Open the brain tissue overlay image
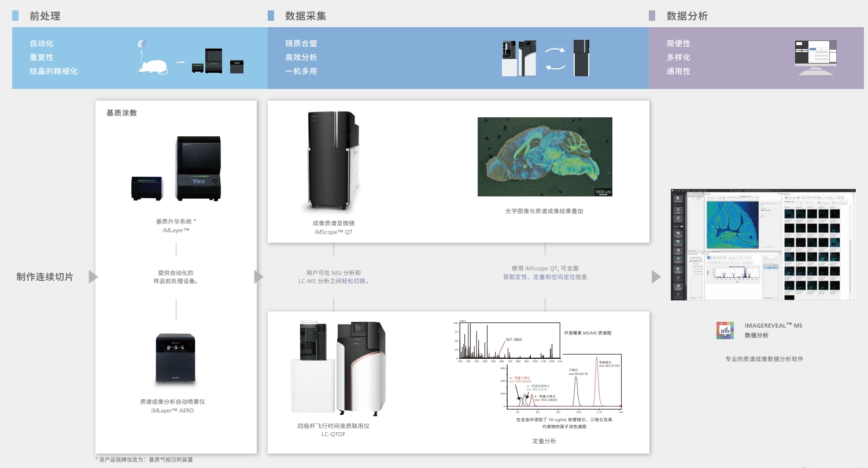 point(545,157)
